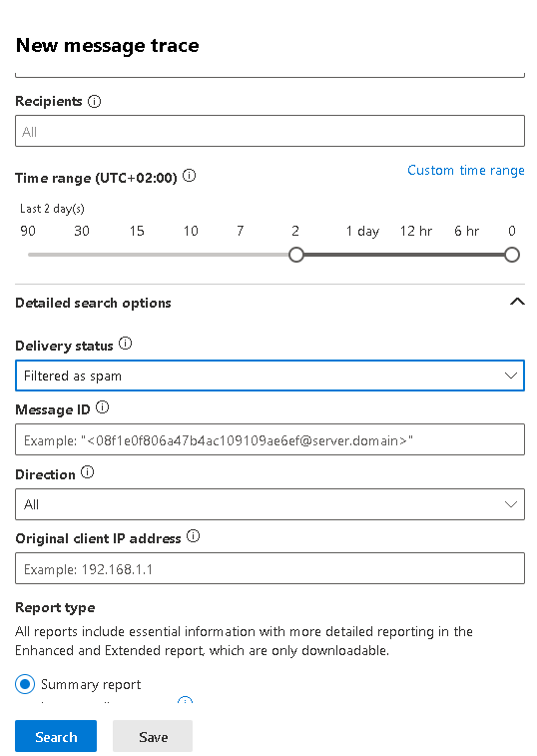Click the Search button
This screenshot has width=537, height=756.
tap(56, 736)
